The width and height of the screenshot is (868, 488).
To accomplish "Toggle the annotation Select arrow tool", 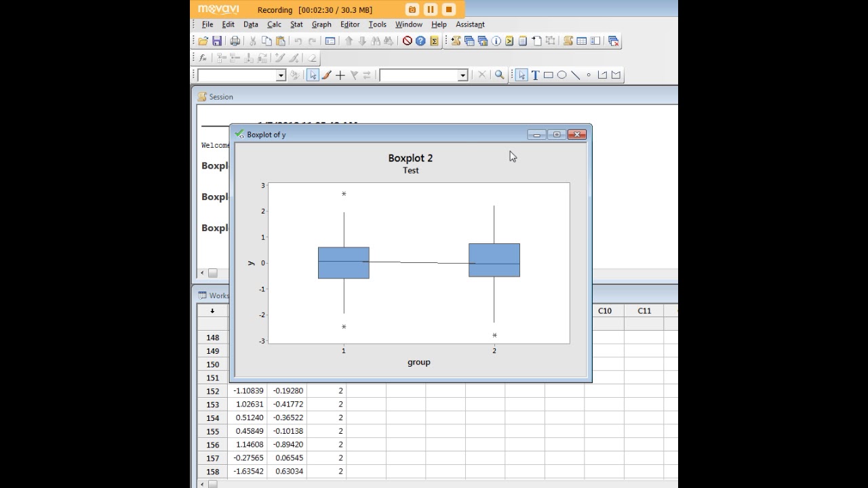I will pyautogui.click(x=521, y=75).
